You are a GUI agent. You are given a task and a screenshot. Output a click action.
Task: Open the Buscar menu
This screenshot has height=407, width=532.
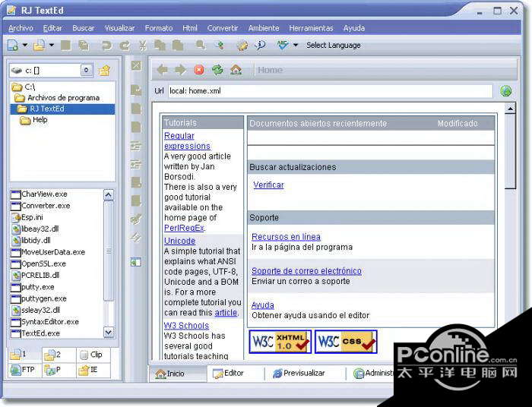coord(83,28)
